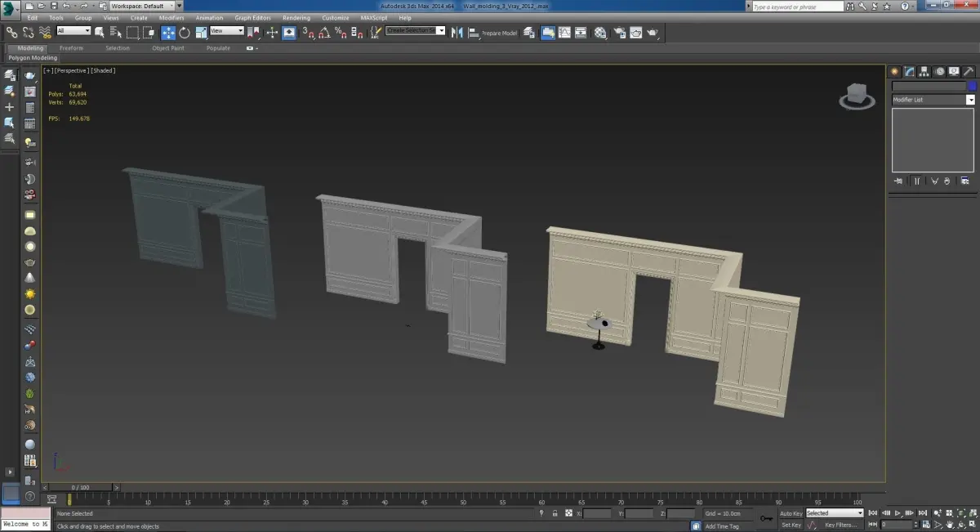Activate the Select and Rotate tool
This screenshot has height=532, width=980.
(x=185, y=33)
